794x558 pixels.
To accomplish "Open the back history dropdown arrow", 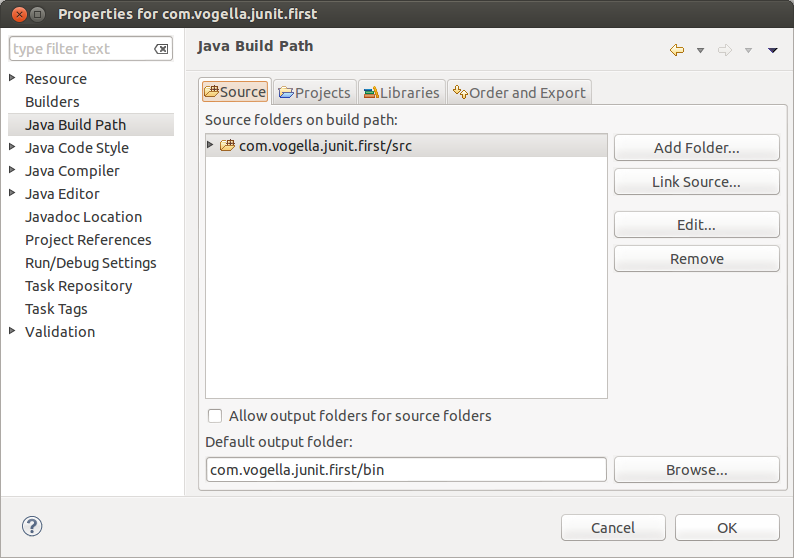I will click(x=700, y=50).
